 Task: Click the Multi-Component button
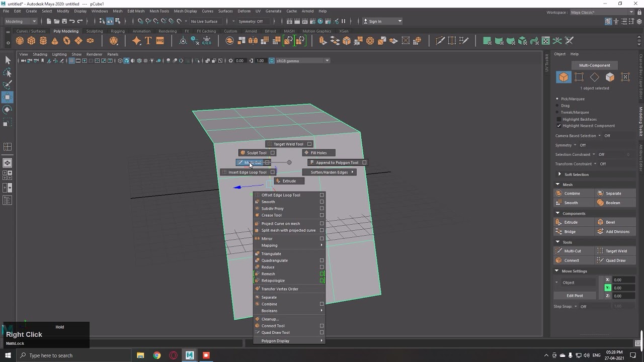[x=594, y=65]
